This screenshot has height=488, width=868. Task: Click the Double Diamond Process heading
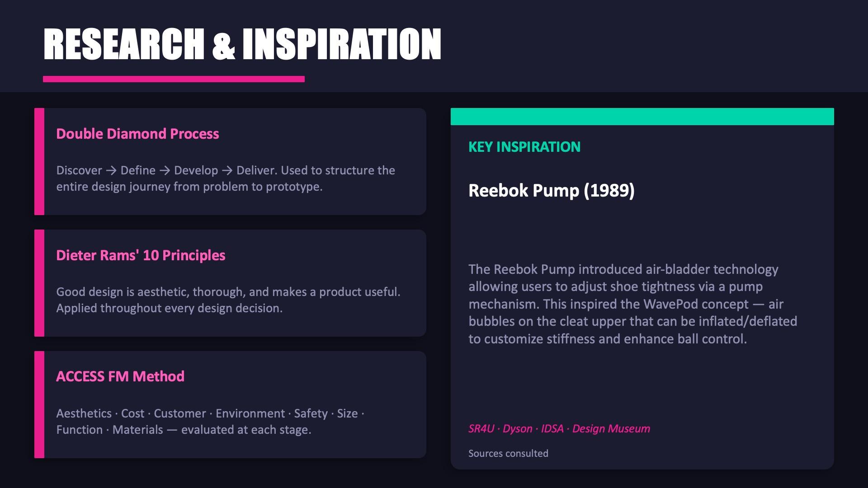[x=137, y=134]
